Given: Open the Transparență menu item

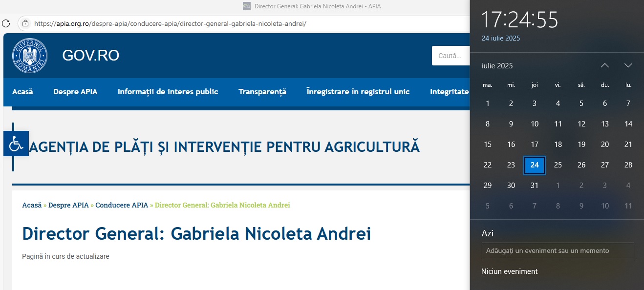Looking at the screenshot, I should (262, 92).
